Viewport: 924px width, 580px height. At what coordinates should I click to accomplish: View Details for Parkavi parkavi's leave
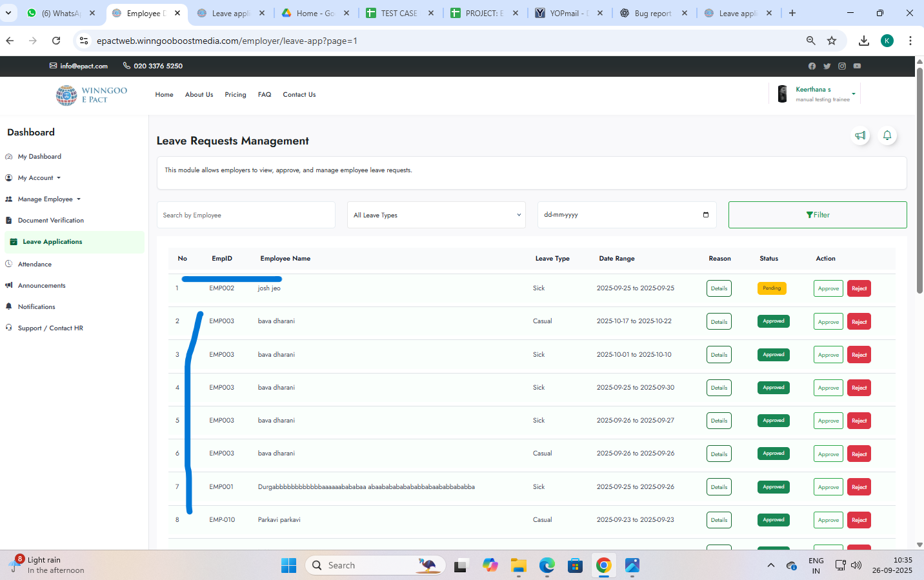click(719, 520)
